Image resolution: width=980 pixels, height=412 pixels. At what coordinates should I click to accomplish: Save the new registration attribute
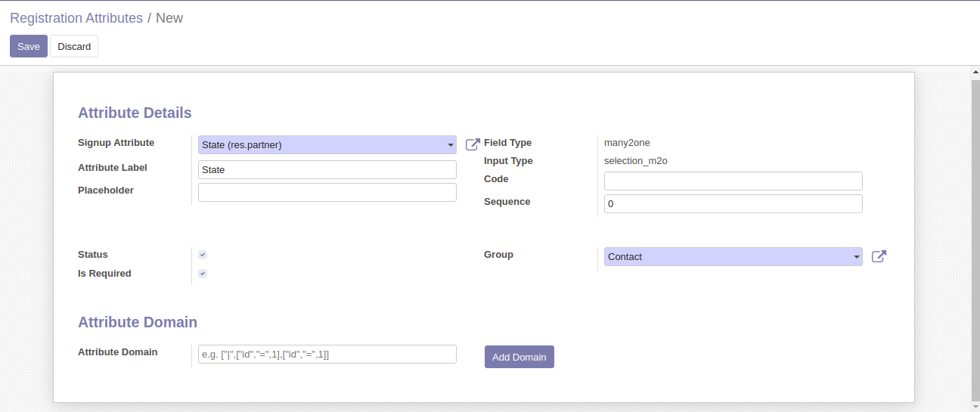click(x=28, y=46)
